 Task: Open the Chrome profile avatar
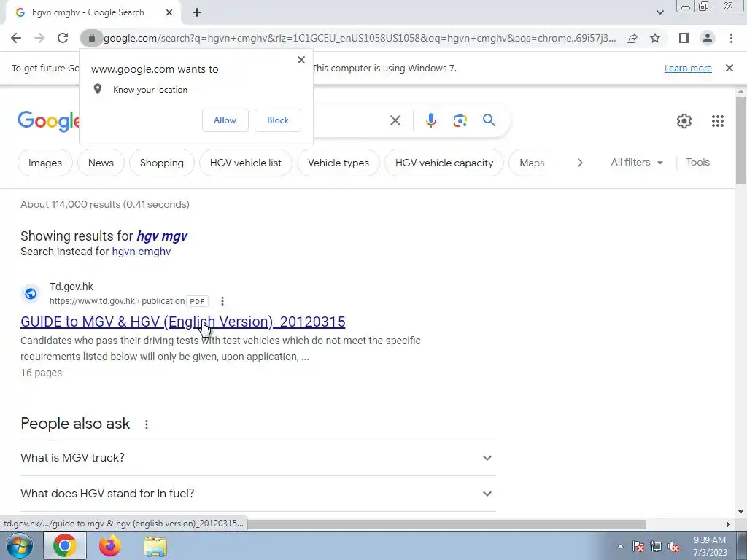click(x=708, y=38)
